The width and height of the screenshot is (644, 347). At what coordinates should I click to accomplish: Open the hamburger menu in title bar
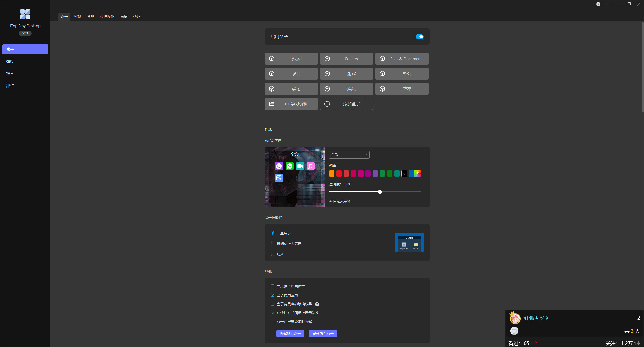pos(608,4)
